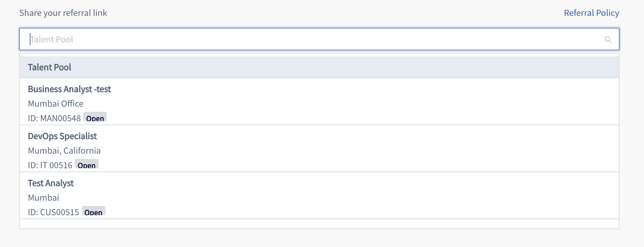Select the Test Analyst job title
This screenshot has height=247, width=644.
coord(51,183)
